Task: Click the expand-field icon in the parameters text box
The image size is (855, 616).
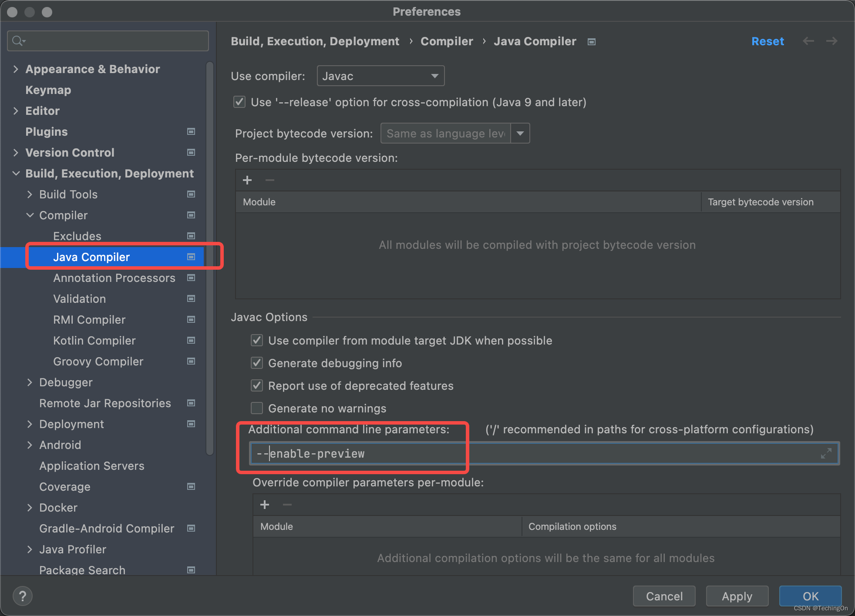Action: (826, 453)
